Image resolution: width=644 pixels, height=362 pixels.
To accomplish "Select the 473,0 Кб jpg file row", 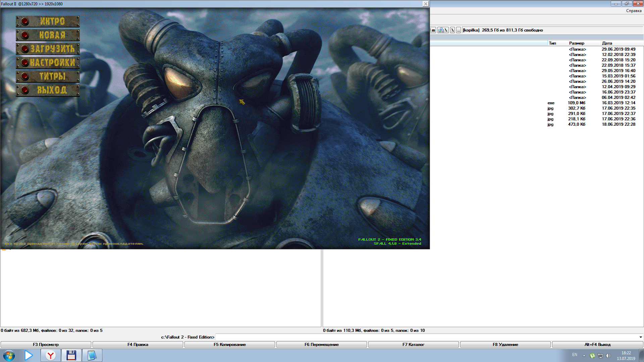I will click(x=537, y=124).
